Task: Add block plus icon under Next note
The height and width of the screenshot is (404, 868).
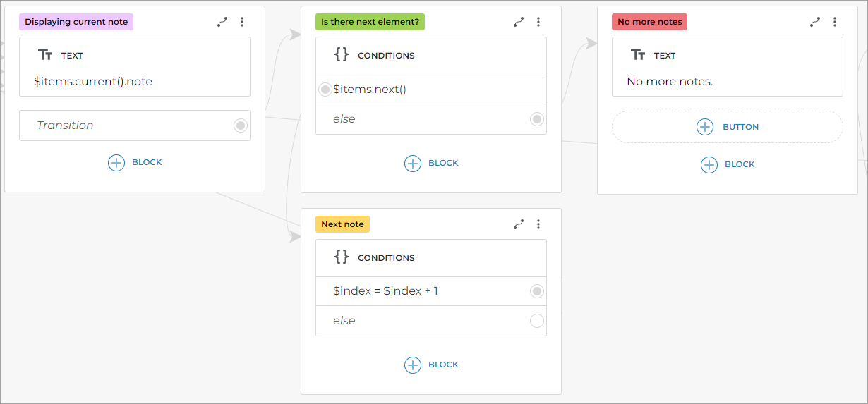Action: pyautogui.click(x=413, y=365)
